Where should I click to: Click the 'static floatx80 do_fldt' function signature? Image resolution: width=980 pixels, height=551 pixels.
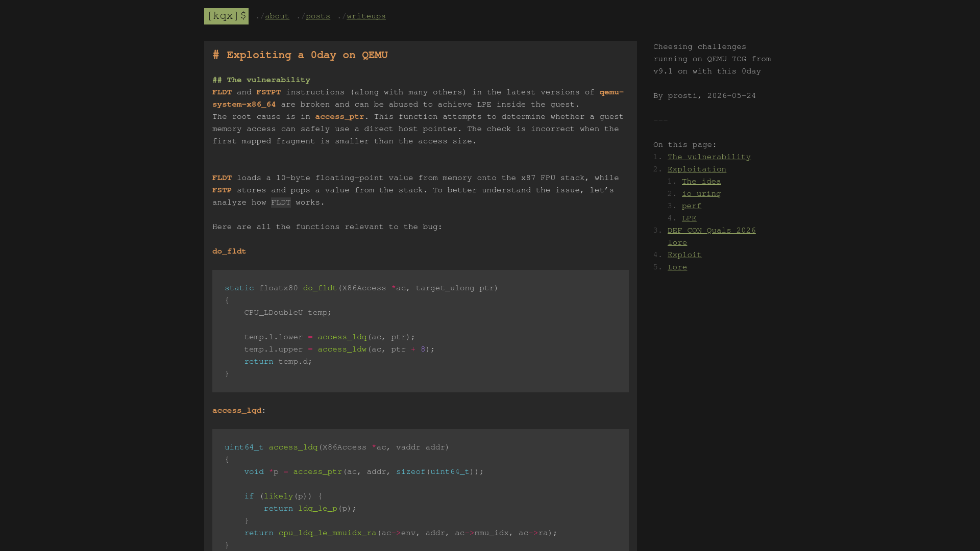click(x=361, y=288)
